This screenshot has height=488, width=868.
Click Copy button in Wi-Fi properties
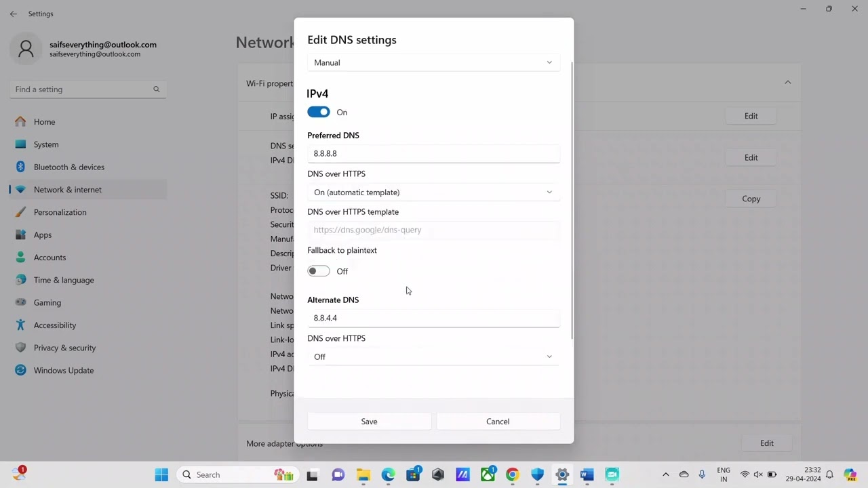[751, 199]
